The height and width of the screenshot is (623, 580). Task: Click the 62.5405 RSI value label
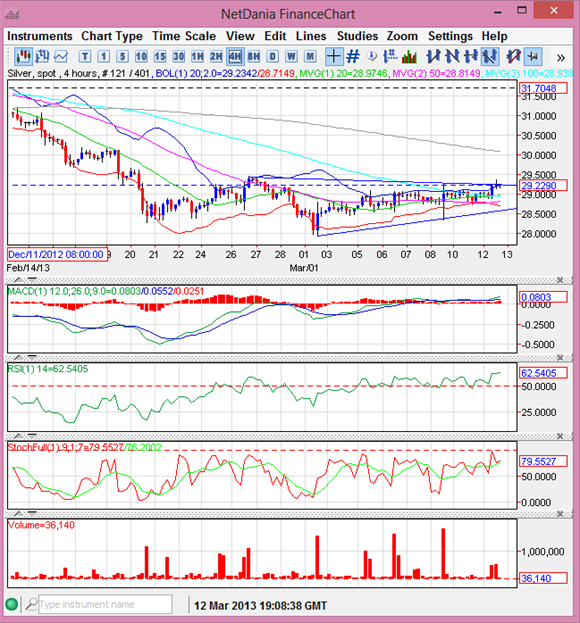tap(543, 373)
